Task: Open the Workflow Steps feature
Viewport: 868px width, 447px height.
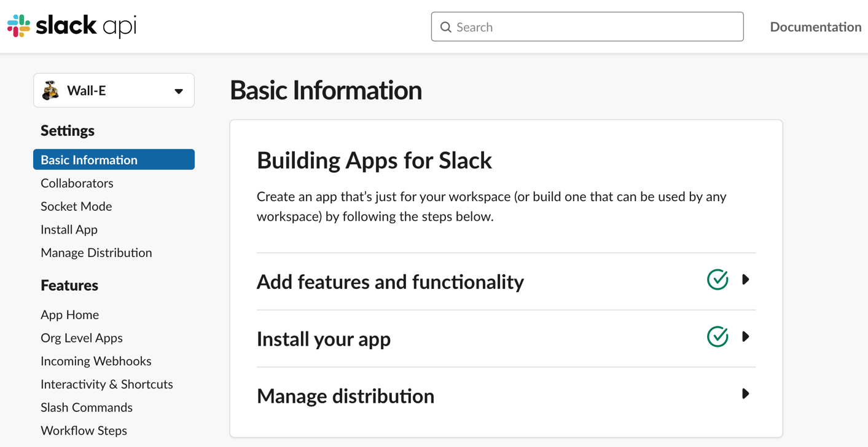Action: [84, 431]
